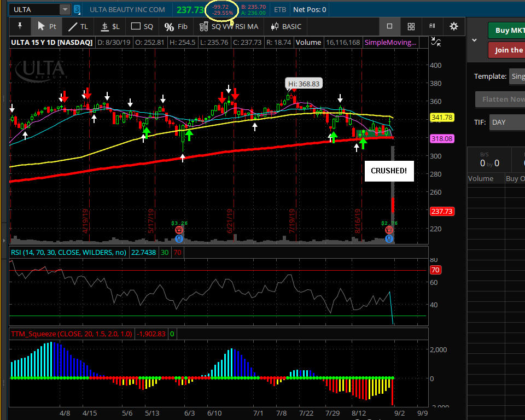Image resolution: width=525 pixels, height=420 pixels.
Task: Open the SQ VW RSI MA studies set
Action: [229, 26]
